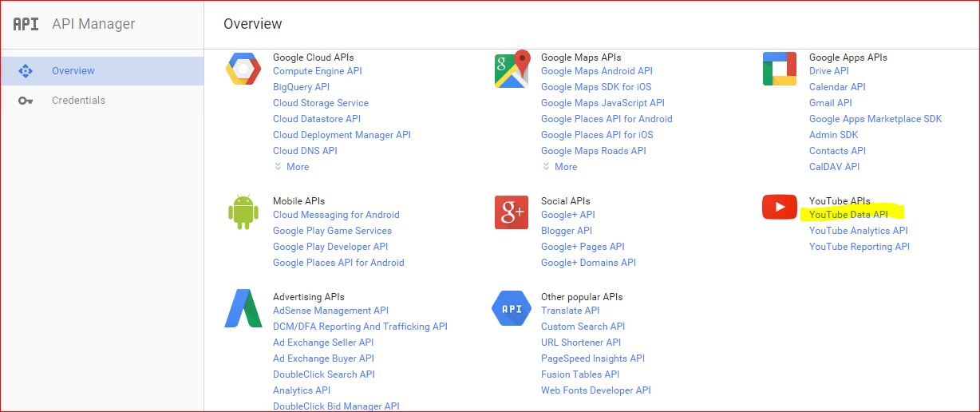This screenshot has width=980, height=412.
Task: Open Compute Engine API link
Action: coord(318,71)
